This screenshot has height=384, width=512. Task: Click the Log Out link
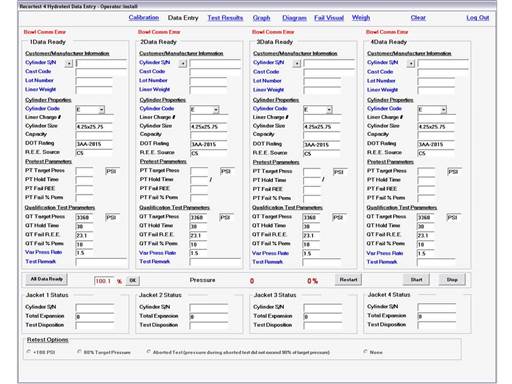[x=478, y=18]
